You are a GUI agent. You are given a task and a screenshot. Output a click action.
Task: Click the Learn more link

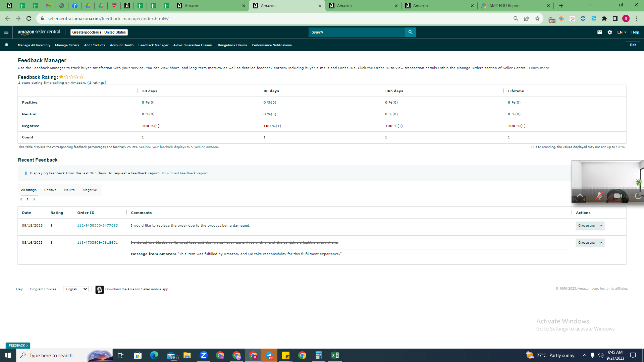click(539, 68)
